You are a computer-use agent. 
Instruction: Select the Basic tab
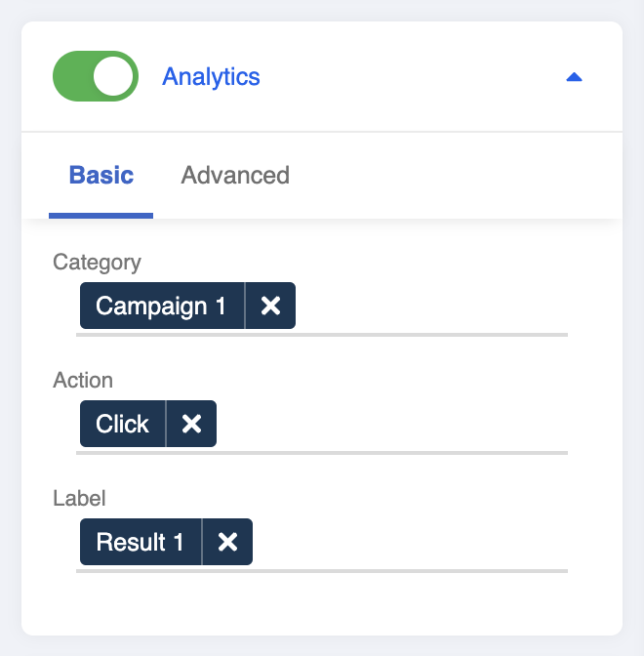pos(101,176)
